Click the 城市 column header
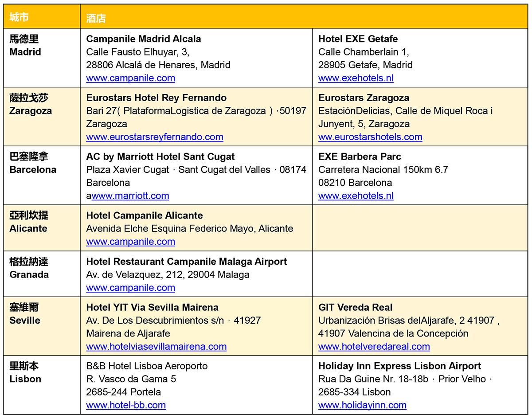This screenshot has height=419, width=532. (x=19, y=17)
